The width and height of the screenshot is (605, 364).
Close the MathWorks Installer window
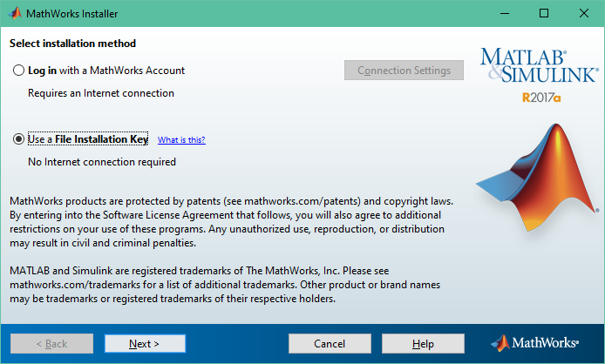(x=584, y=13)
